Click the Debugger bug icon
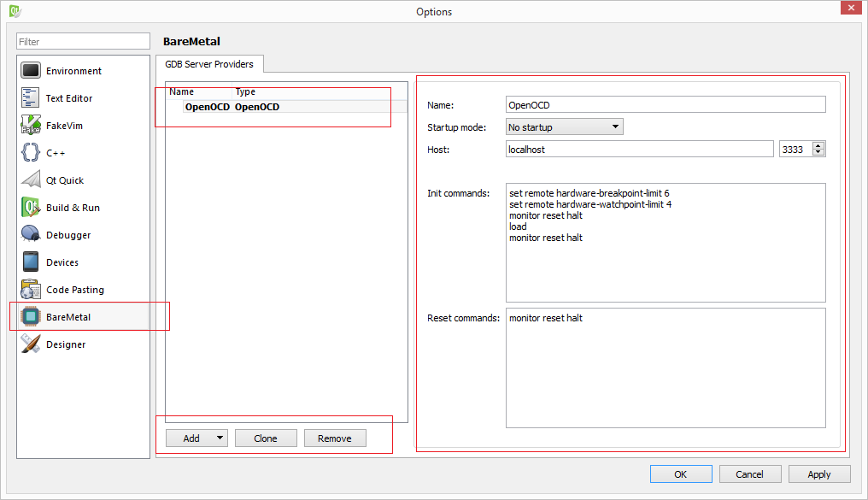The height and width of the screenshot is (500, 868). 31,235
